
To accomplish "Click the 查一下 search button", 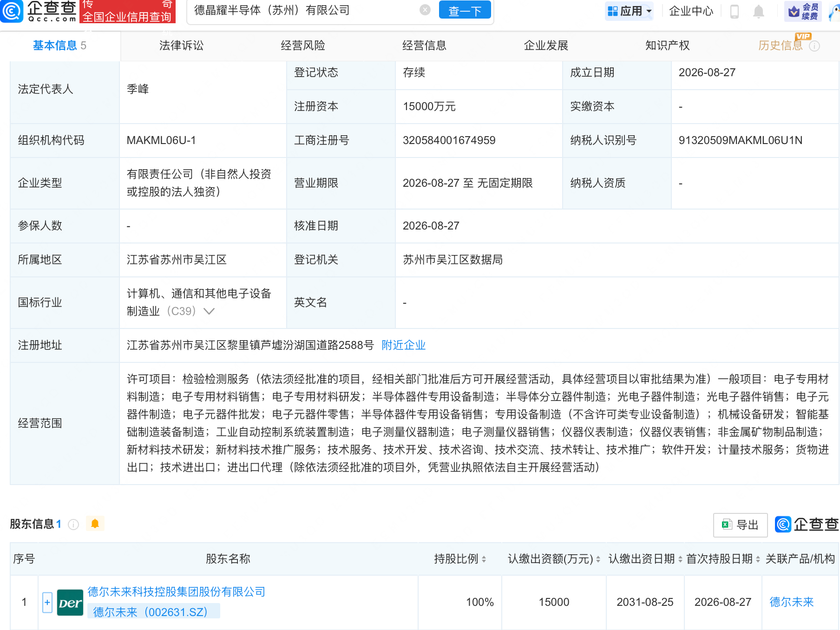I will (x=465, y=10).
